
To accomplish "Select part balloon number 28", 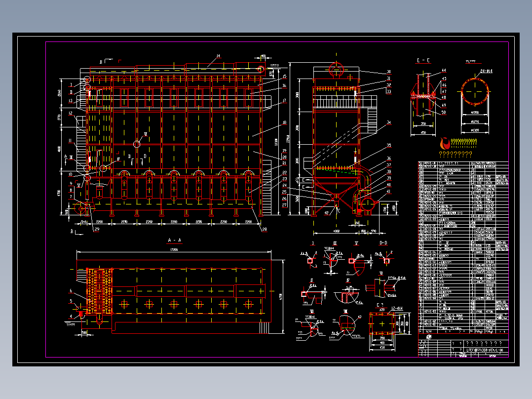I will click(265, 229).
